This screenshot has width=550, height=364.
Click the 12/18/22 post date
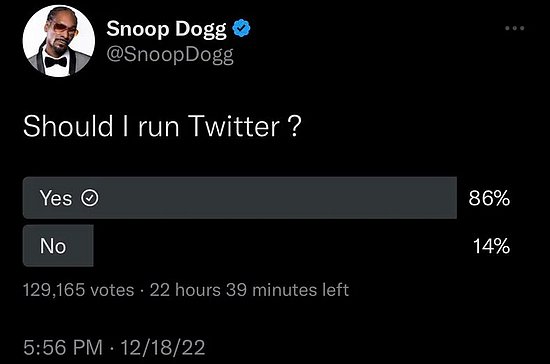(163, 348)
